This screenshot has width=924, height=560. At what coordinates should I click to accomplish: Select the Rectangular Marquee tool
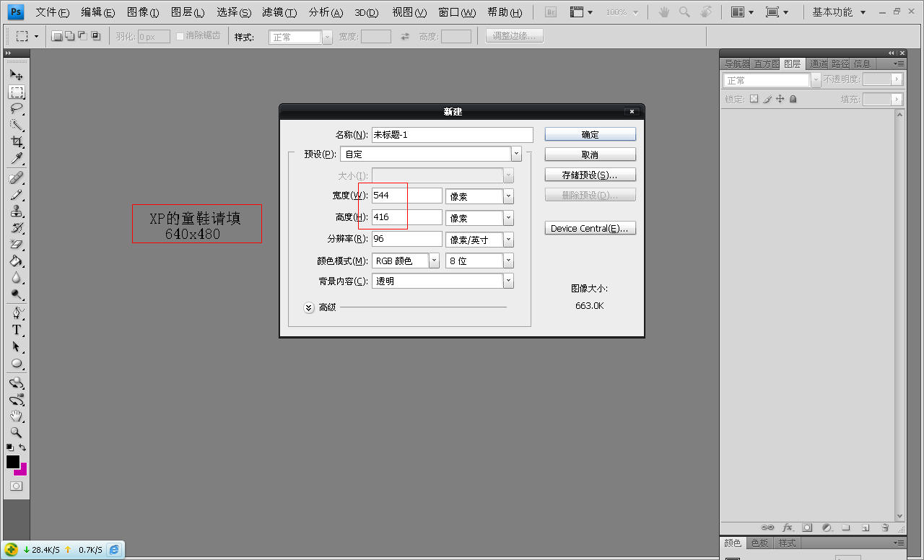coord(17,92)
